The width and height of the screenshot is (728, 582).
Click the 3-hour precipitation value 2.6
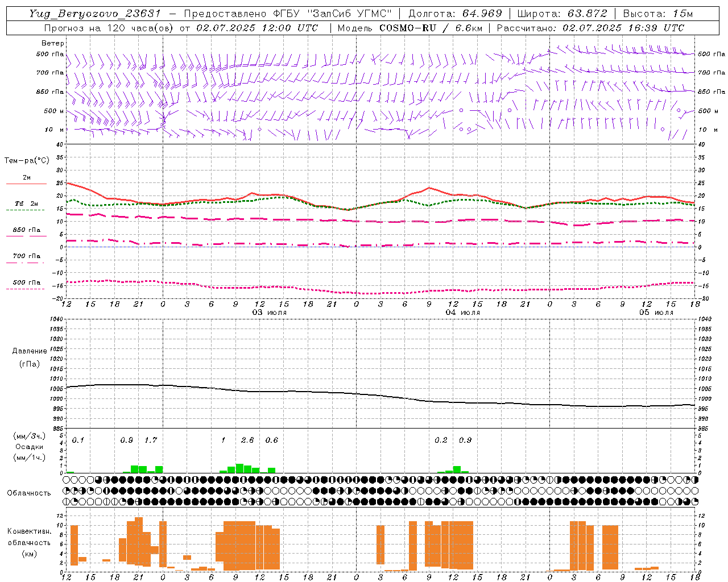coord(247,440)
